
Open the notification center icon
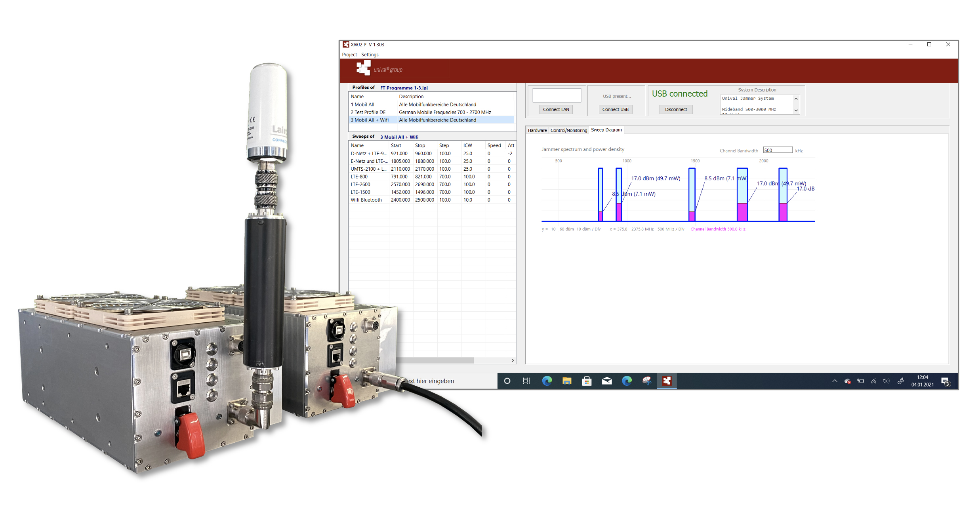[946, 382]
